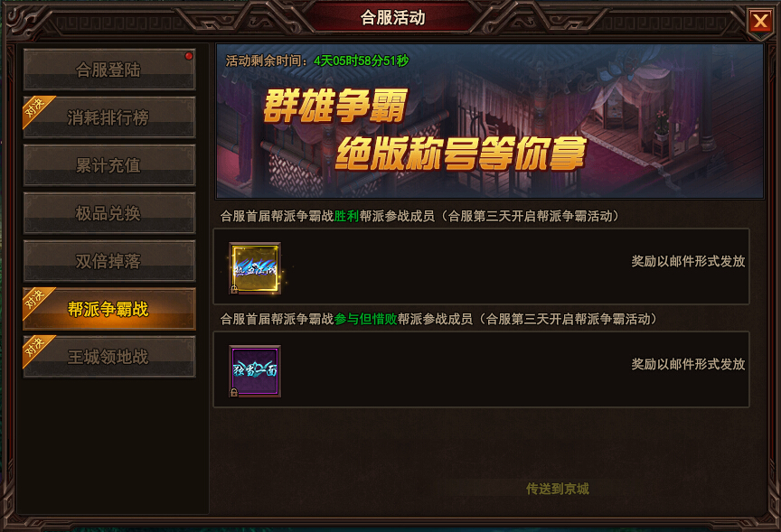The height and width of the screenshot is (532, 781).
Task: Open the 极品兑换 tab
Action: point(109,212)
